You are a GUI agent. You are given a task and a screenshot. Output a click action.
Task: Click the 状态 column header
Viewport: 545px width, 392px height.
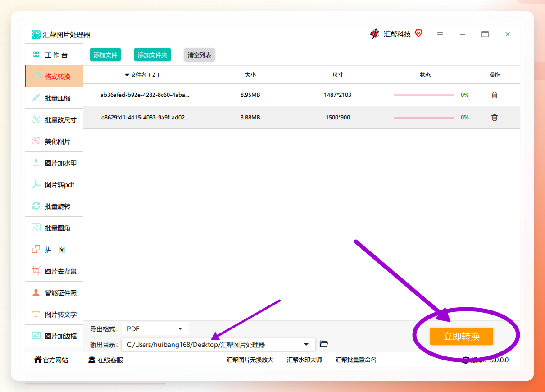(425, 75)
